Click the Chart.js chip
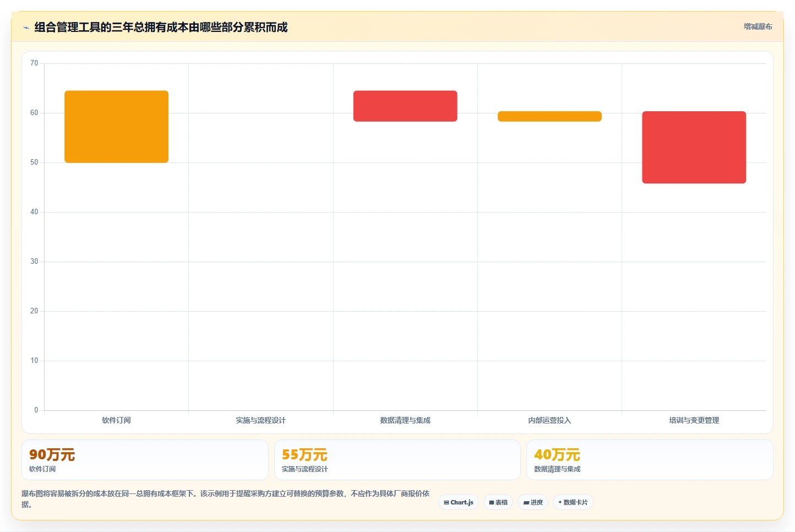795x532 pixels. [x=459, y=502]
